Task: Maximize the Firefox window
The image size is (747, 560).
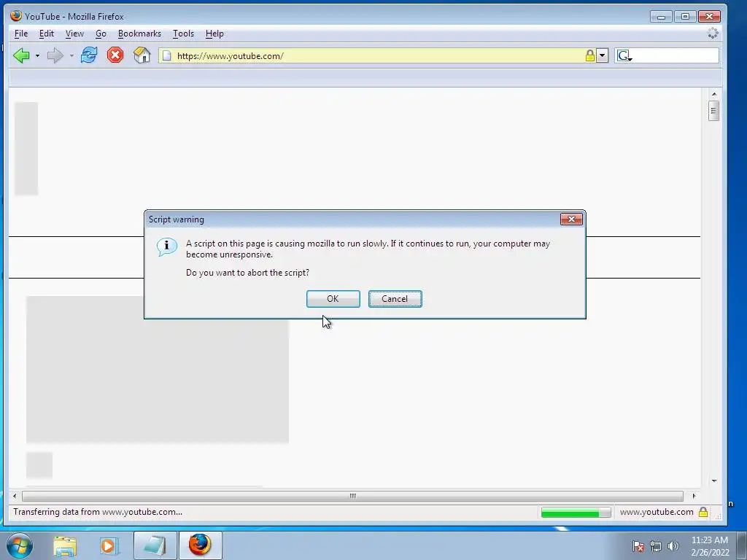Action: 685,17
